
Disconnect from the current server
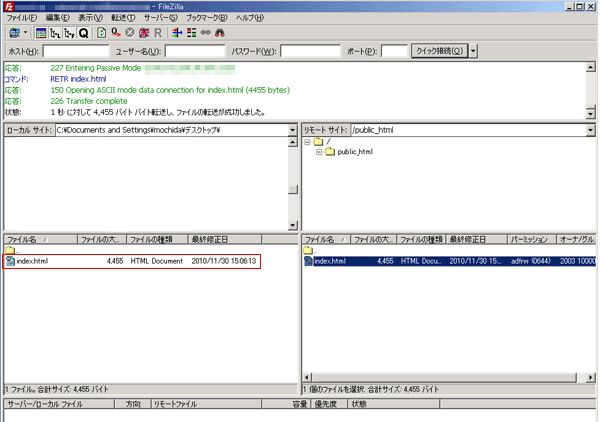(x=144, y=33)
